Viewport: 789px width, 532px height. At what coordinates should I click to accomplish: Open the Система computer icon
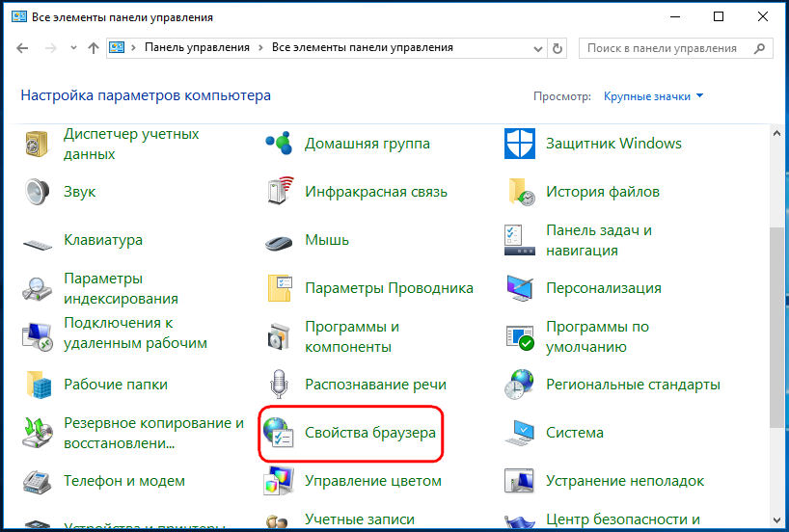520,433
